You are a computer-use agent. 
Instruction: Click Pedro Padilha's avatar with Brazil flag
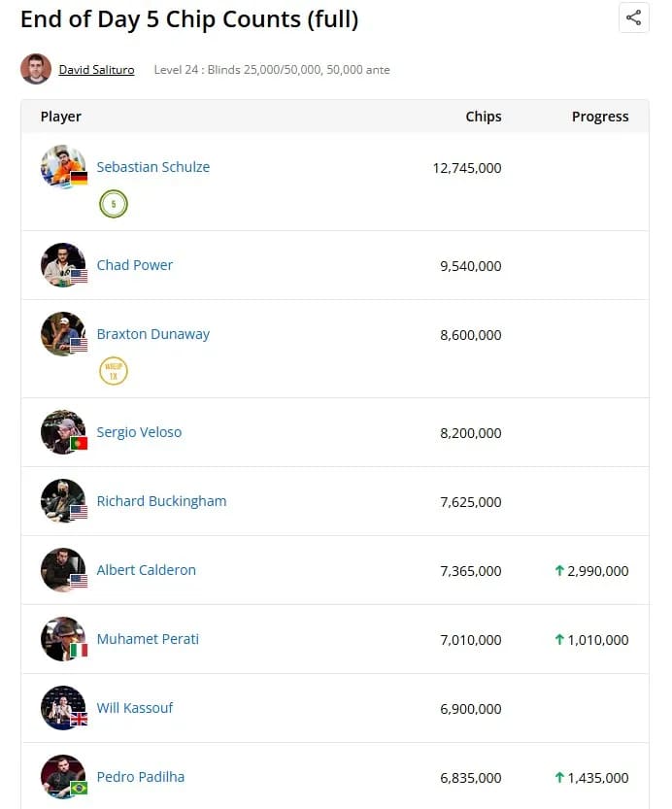pos(63,777)
